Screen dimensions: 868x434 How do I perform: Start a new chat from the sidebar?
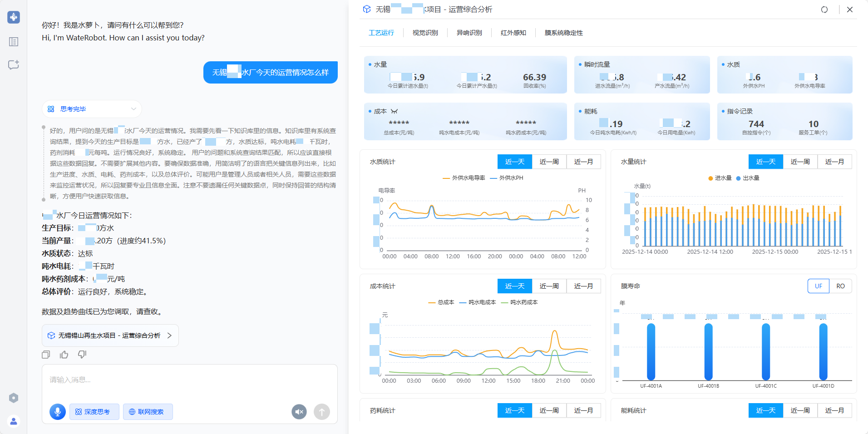tap(14, 64)
